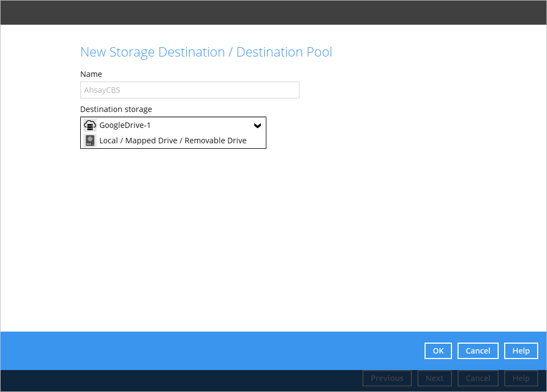Click the GoogleDrive cloud storage icon
This screenshot has height=392, width=547.
pos(90,125)
